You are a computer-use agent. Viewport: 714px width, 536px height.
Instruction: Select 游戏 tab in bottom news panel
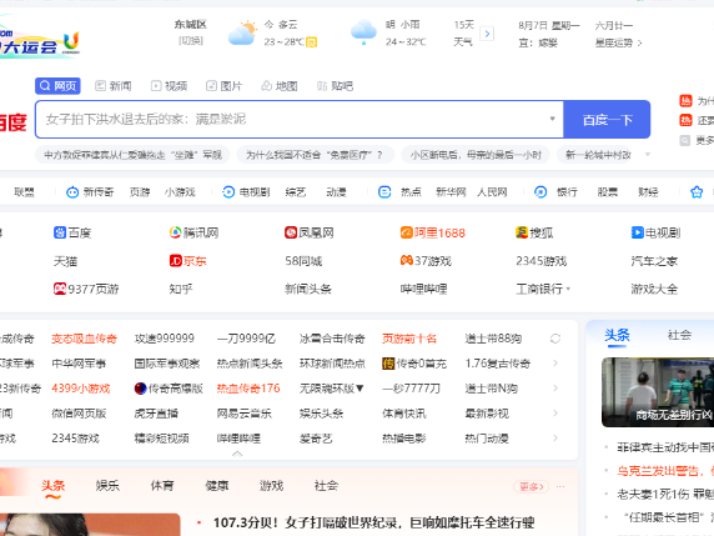(x=271, y=485)
